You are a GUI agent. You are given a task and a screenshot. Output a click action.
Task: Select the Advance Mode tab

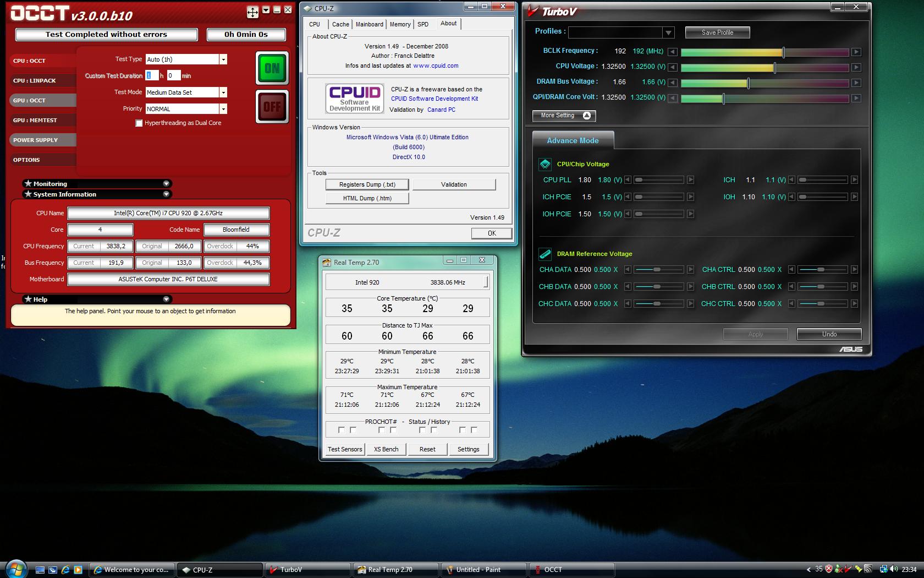click(573, 140)
